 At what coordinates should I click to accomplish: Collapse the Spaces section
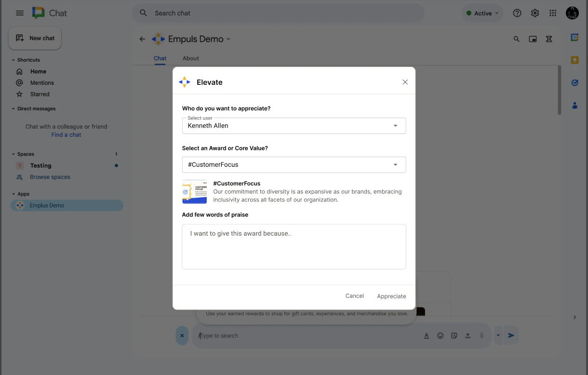pos(13,154)
